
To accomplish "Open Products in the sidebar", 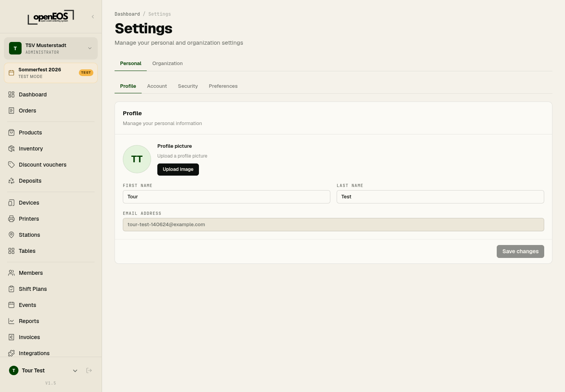I will [30, 132].
